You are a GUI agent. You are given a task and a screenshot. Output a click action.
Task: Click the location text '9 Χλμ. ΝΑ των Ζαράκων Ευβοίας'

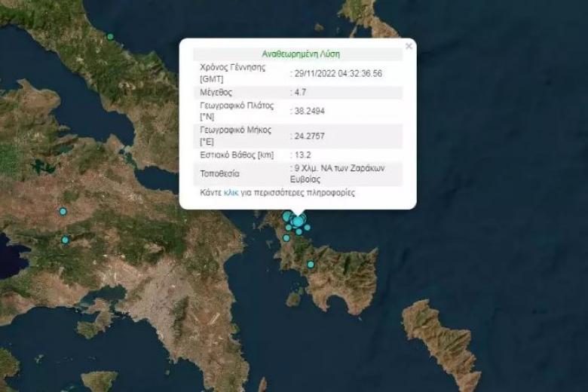[337, 173]
